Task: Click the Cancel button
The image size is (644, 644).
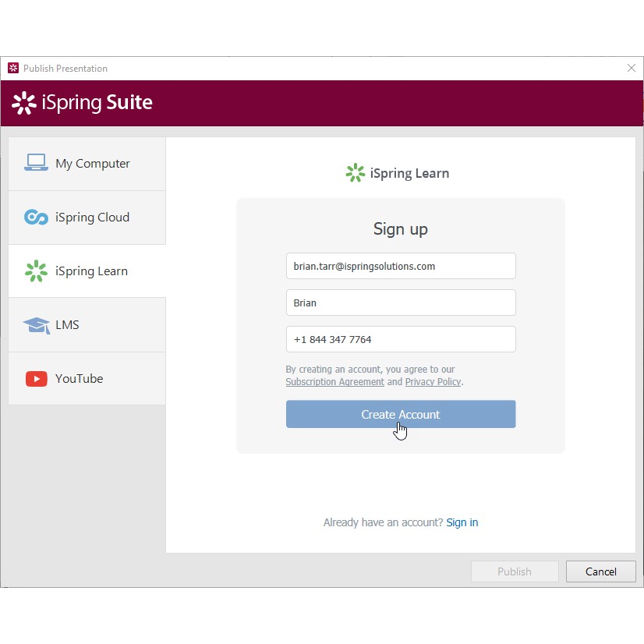Action: coord(601,571)
